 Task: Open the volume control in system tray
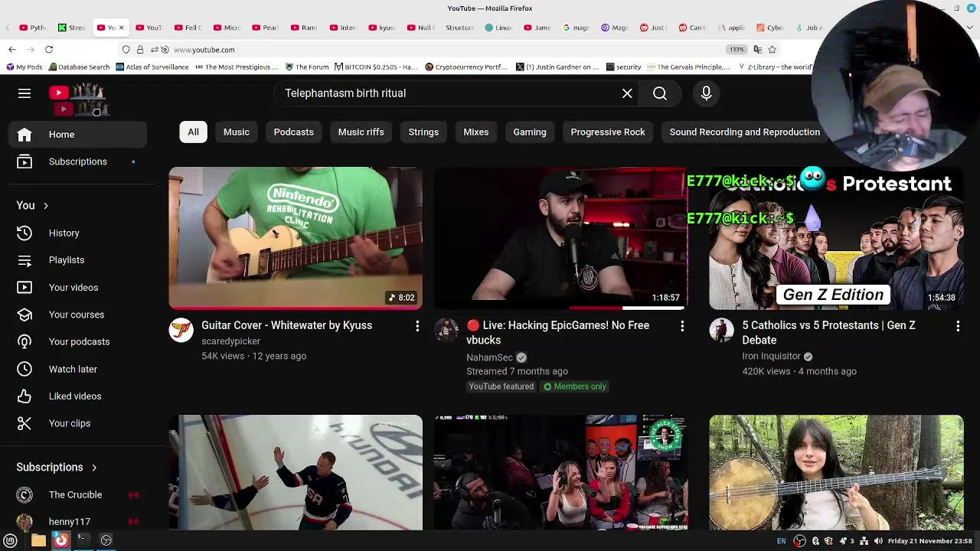878,541
